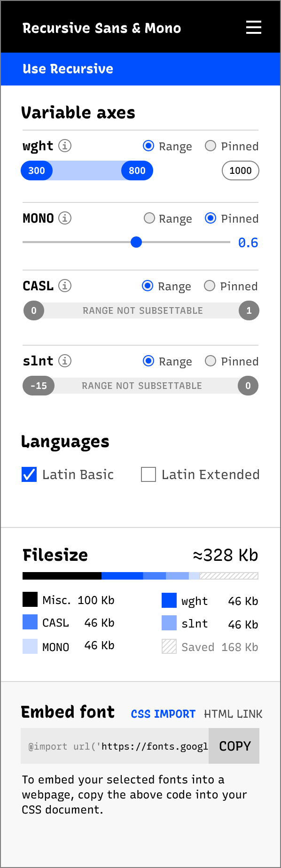This screenshot has height=868, width=281.
Task: Select Pinned for the slnt axis
Action: pyautogui.click(x=211, y=361)
